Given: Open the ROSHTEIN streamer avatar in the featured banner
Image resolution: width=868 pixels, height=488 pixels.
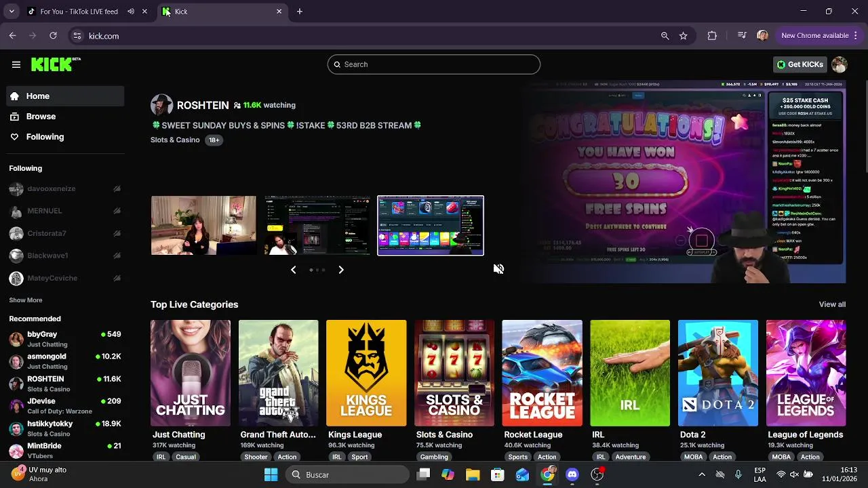Looking at the screenshot, I should pyautogui.click(x=161, y=105).
